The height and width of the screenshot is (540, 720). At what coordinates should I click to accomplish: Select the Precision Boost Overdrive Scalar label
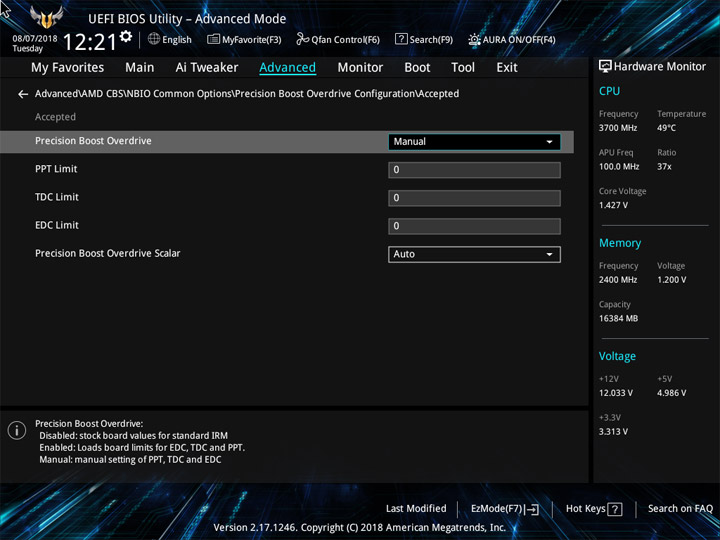pyautogui.click(x=107, y=253)
